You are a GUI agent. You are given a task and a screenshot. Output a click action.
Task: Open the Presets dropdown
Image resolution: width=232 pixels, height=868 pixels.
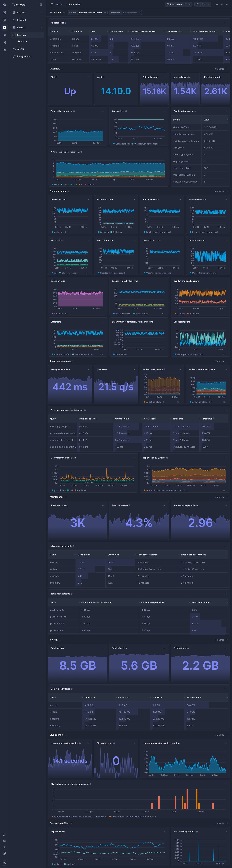[57, 13]
